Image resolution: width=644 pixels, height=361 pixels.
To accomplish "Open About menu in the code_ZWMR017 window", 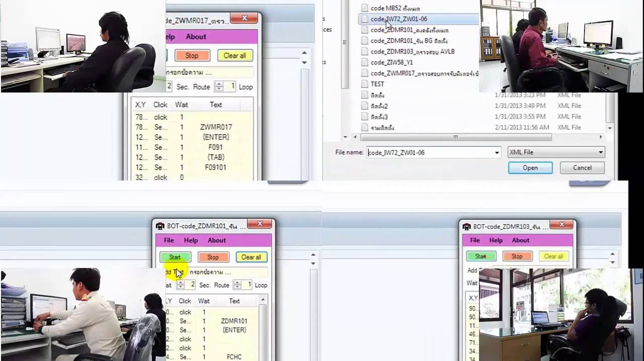I will tap(196, 37).
